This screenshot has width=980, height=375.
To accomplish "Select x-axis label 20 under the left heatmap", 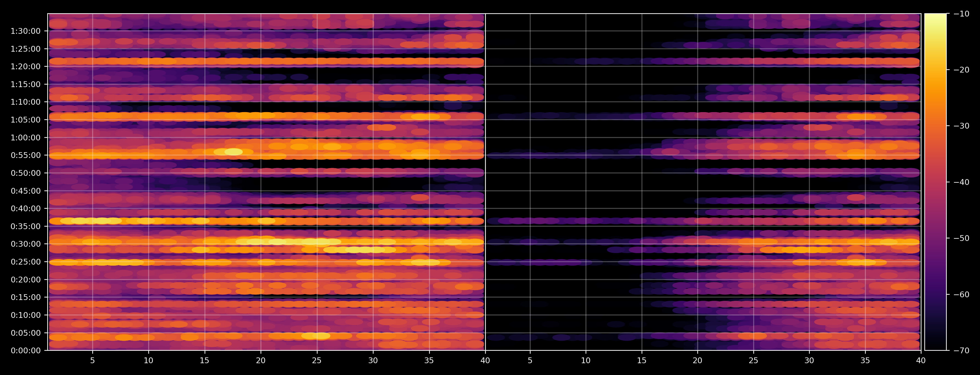I will [261, 360].
